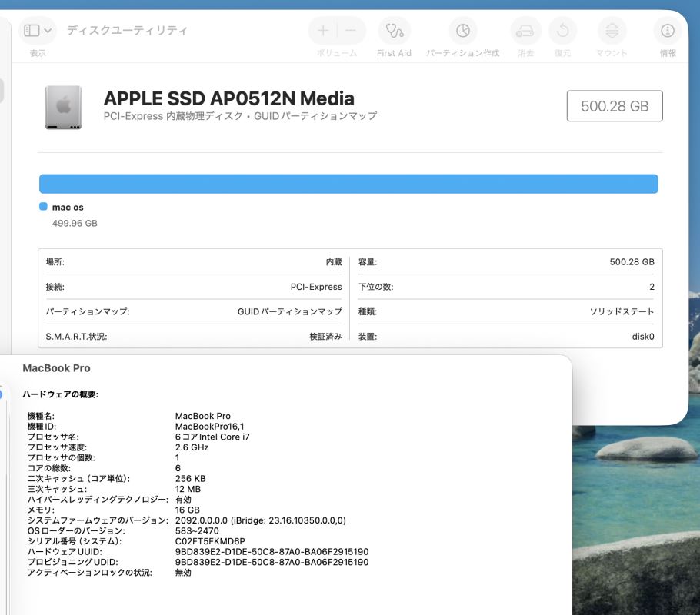
Task: Click the blue mac os usage bar
Action: click(x=348, y=184)
